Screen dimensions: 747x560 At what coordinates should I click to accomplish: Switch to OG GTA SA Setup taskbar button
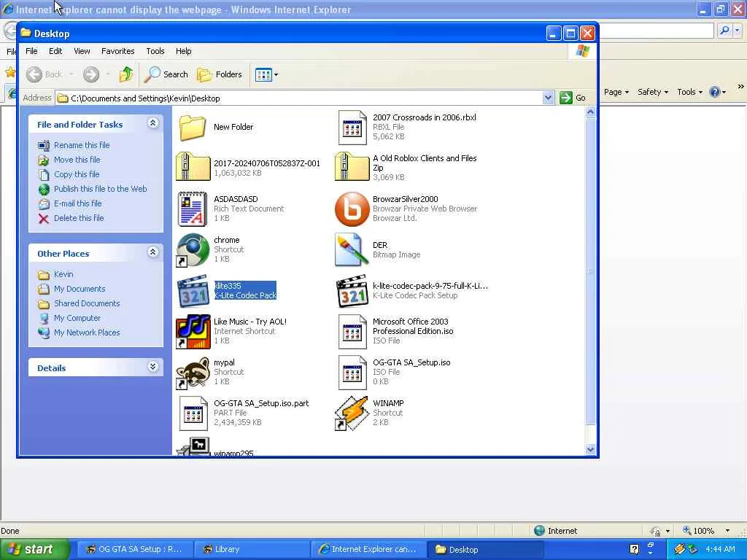(135, 550)
